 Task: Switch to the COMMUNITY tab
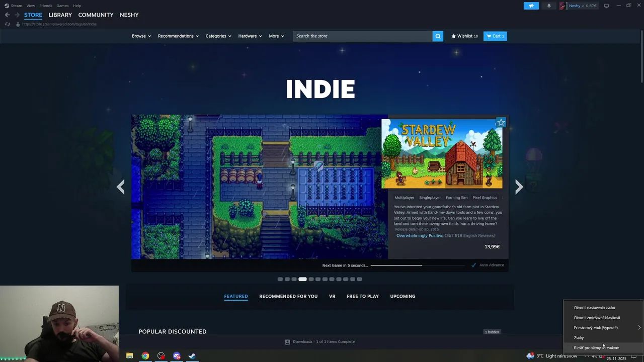pyautogui.click(x=96, y=15)
